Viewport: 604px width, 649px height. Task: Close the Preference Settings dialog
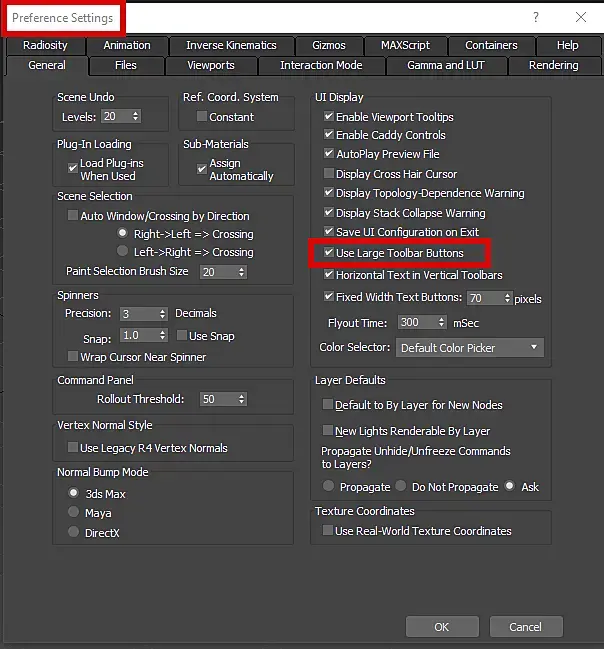tap(581, 17)
